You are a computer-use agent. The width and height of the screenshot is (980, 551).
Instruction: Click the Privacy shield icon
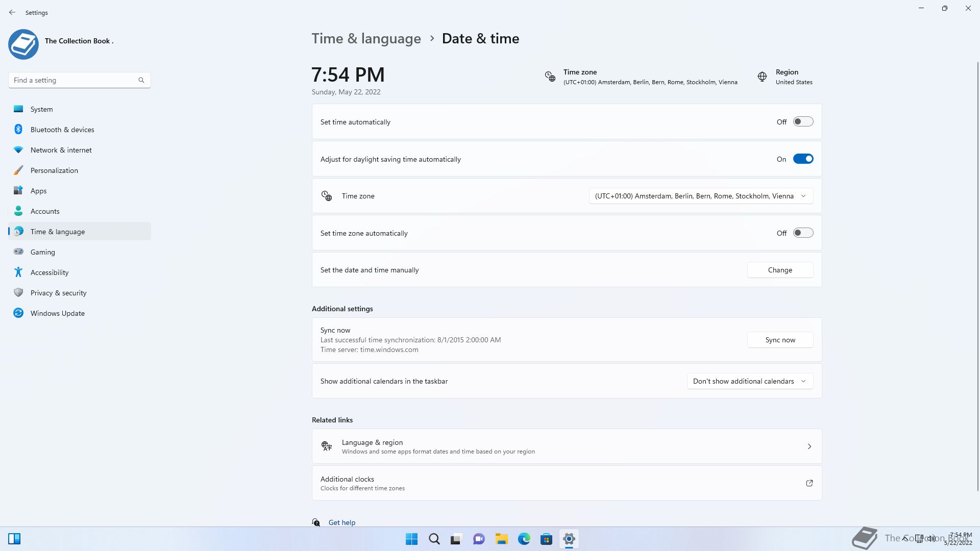click(x=18, y=292)
